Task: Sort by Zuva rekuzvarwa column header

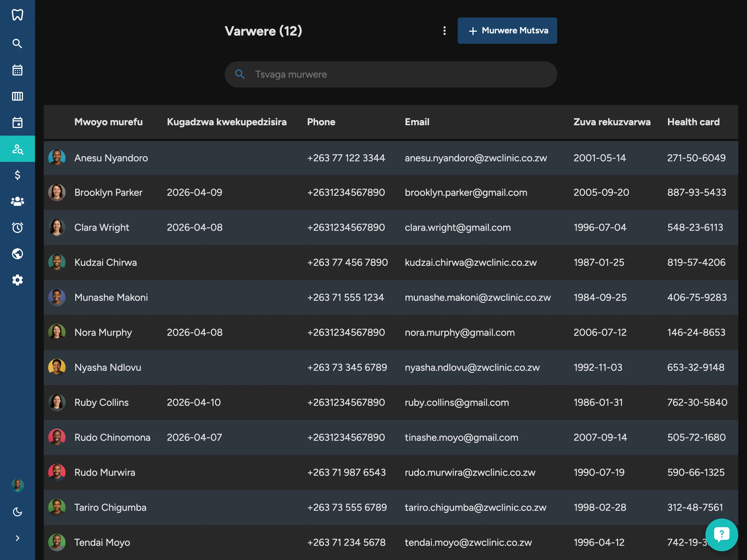Action: pyautogui.click(x=612, y=122)
